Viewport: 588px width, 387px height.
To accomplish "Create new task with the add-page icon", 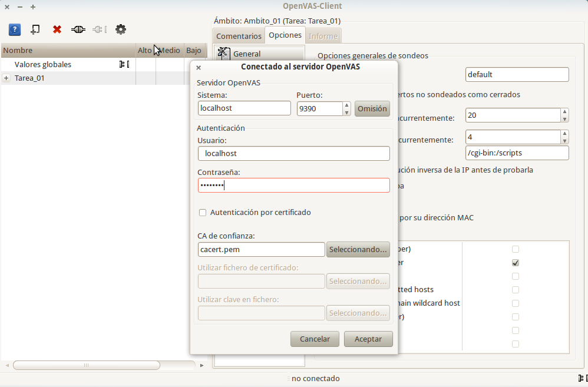I will tap(35, 29).
